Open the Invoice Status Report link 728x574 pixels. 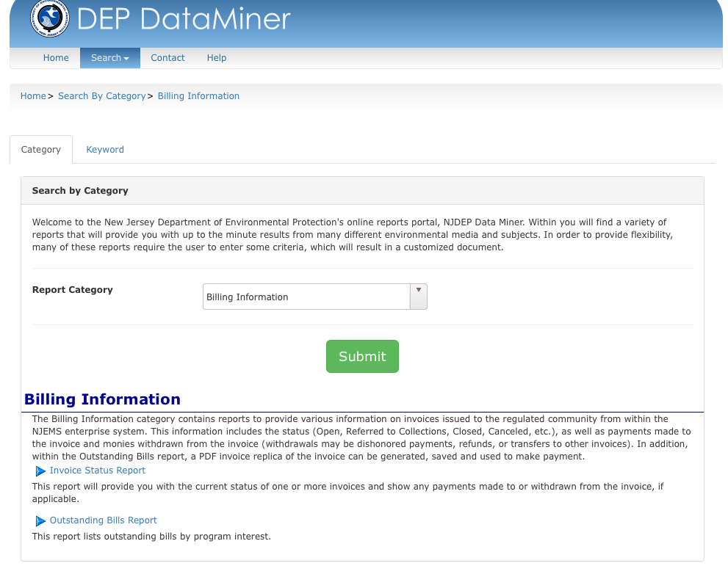pyautogui.click(x=98, y=471)
